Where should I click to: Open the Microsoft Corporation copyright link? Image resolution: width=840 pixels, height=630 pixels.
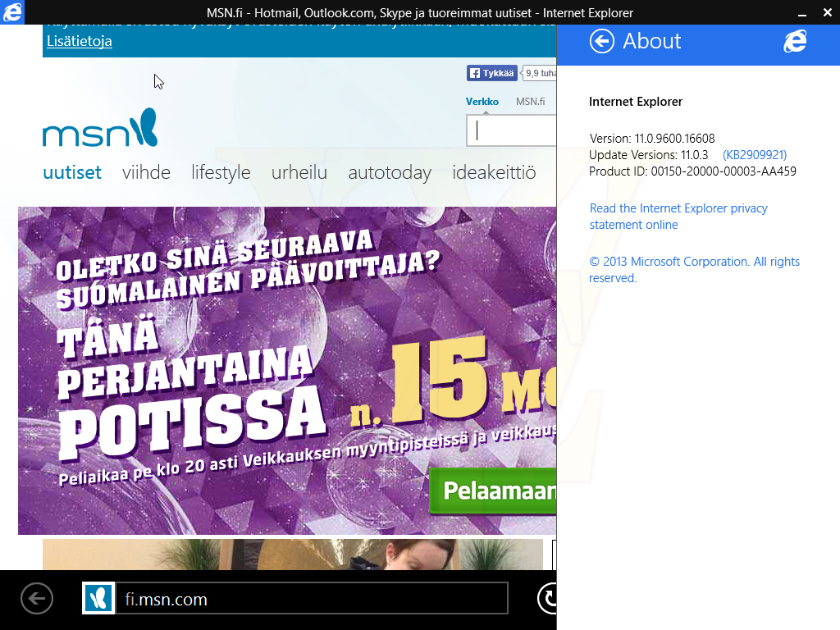(694, 269)
